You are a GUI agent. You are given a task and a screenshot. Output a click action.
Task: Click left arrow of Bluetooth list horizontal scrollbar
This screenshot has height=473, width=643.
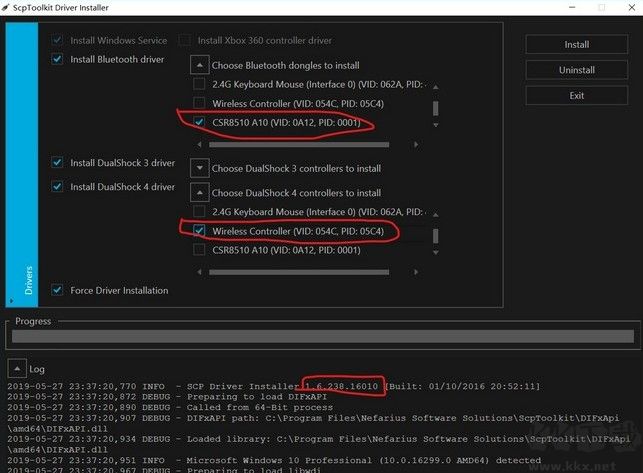point(199,144)
